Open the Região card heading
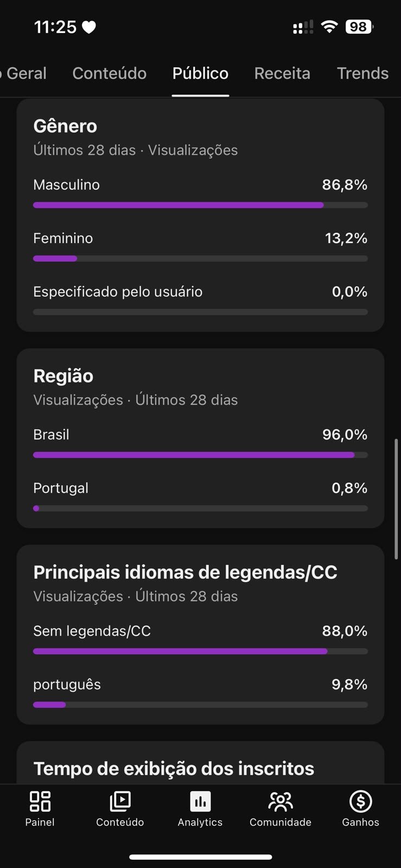 63,375
